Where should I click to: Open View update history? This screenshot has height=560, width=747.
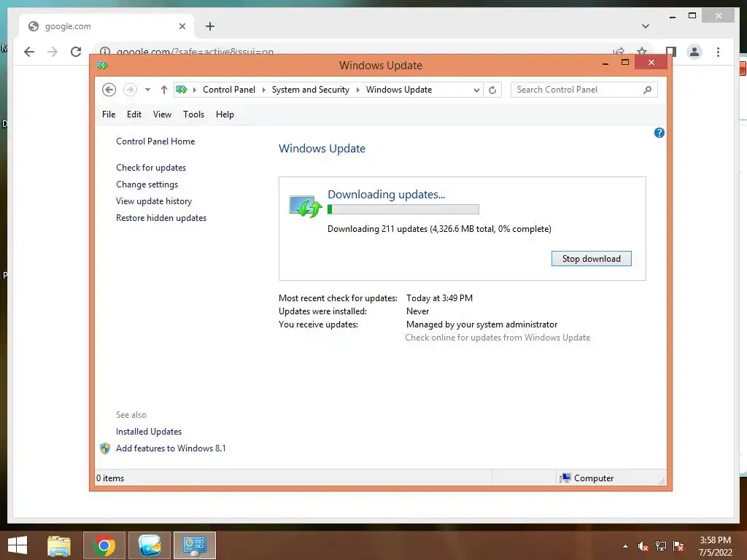(x=154, y=201)
